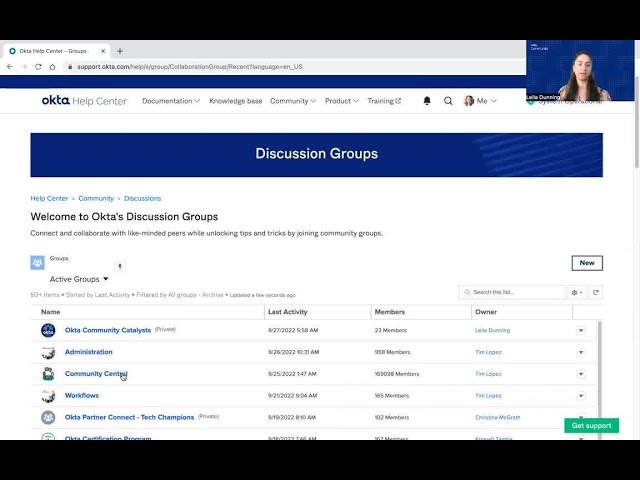Click Discussions breadcrumb link
The image size is (640, 480).
(x=142, y=198)
